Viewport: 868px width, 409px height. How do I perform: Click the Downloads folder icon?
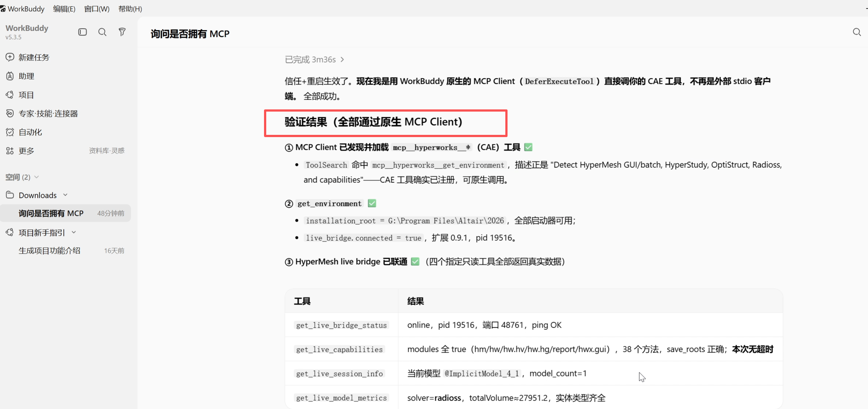pos(10,195)
